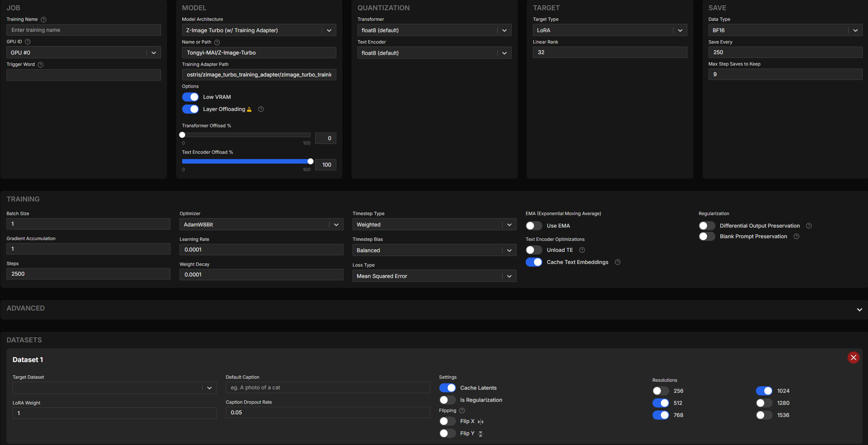Open the Loss Type dropdown
The height and width of the screenshot is (445, 868).
tap(434, 276)
